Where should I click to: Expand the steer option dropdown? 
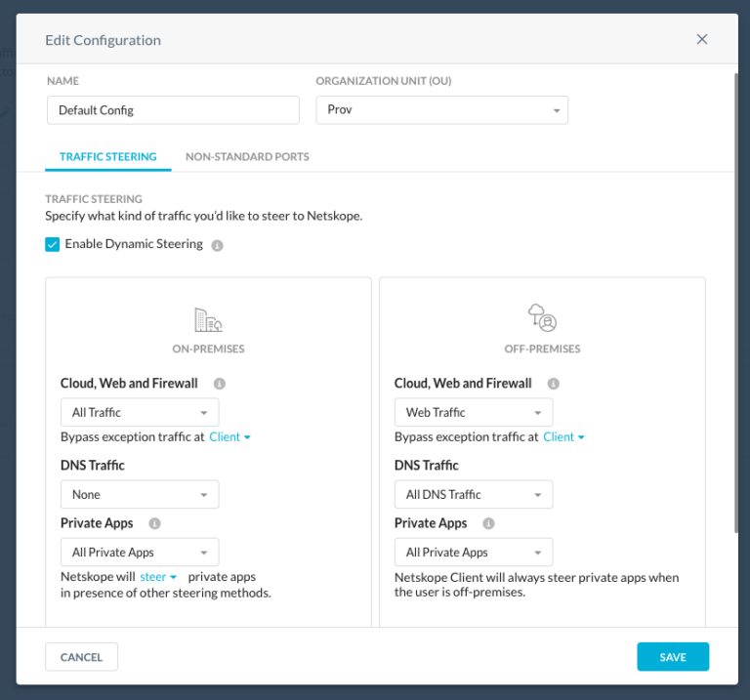coord(158,577)
